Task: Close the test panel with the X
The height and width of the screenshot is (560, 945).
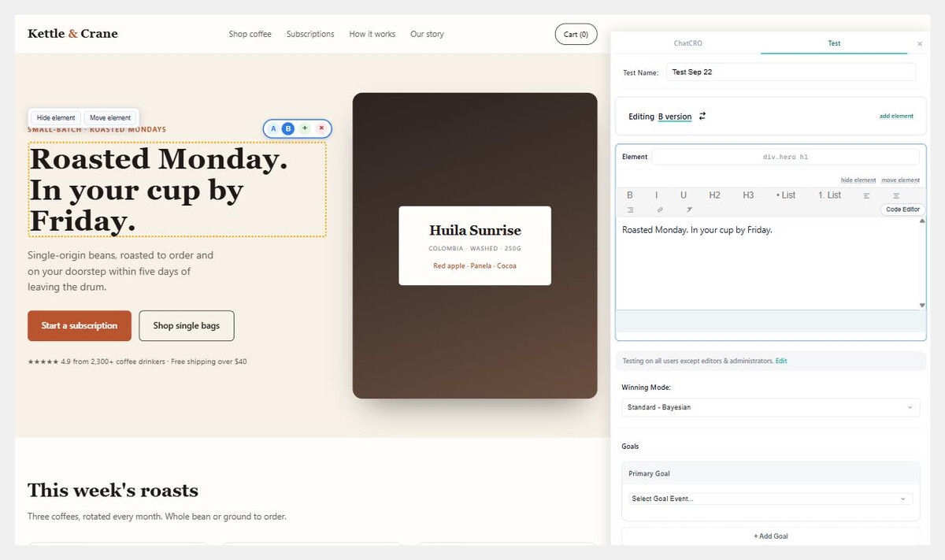Action: (x=920, y=44)
